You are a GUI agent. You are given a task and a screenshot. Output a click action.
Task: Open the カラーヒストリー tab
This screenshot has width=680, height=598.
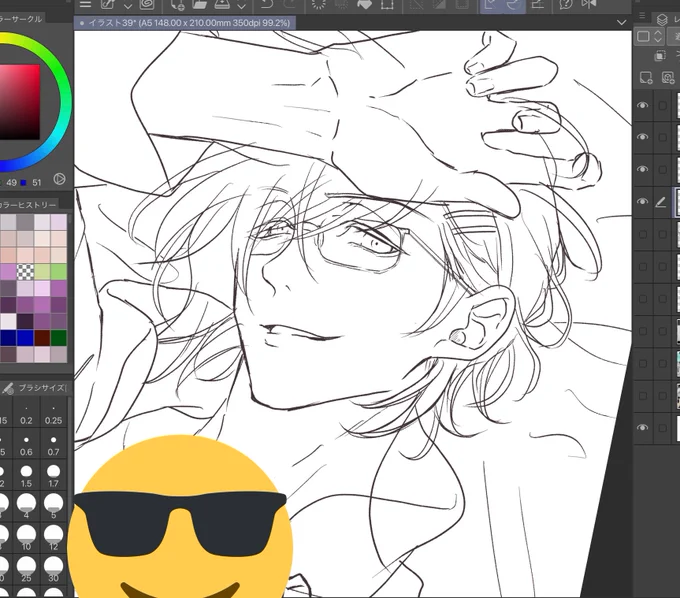point(28,205)
